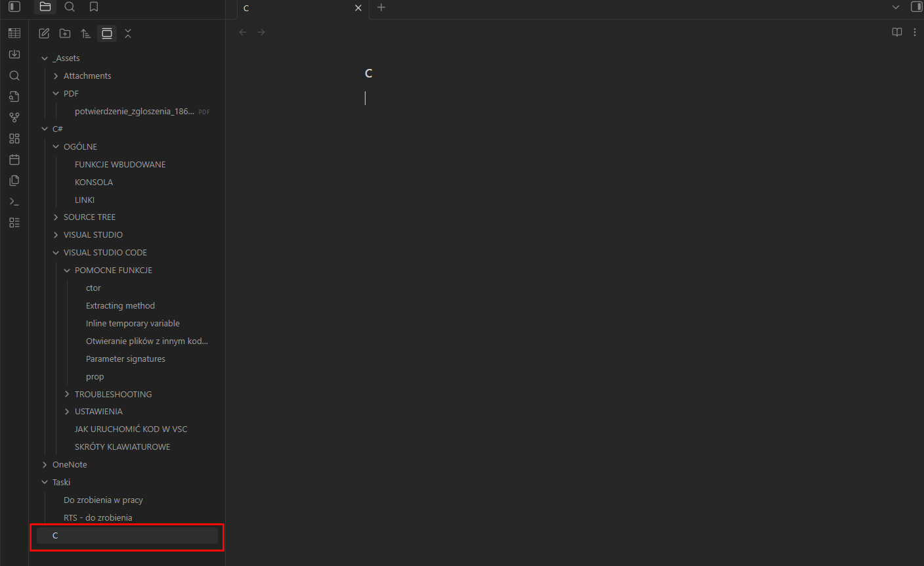This screenshot has width=924, height=566.
Task: Switch the note to reading view
Action: (896, 32)
